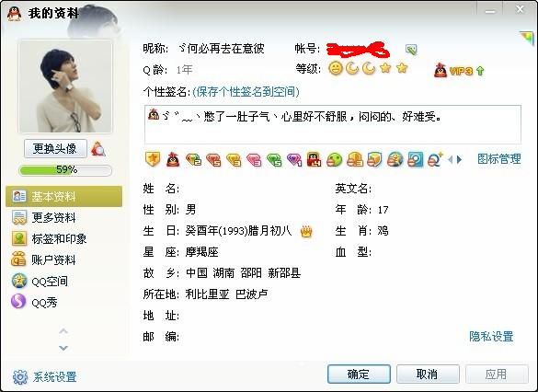Click the birthday crown icon

[306, 231]
